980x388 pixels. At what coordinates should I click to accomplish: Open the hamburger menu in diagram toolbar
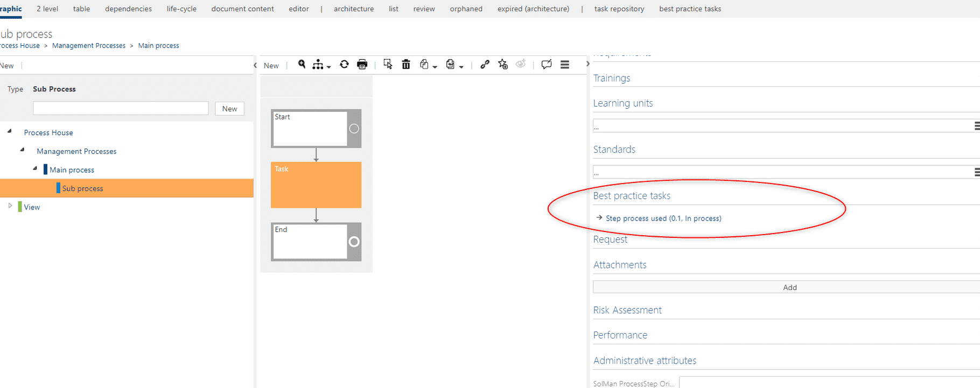[565, 65]
